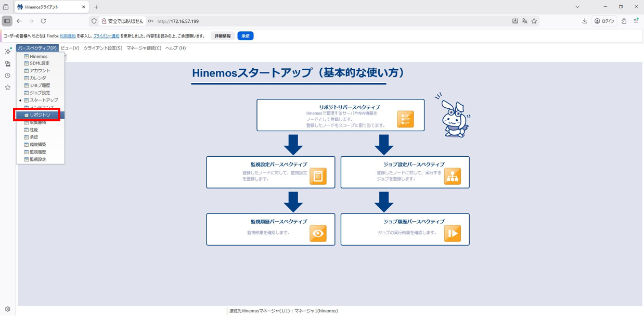Click the monitor history eye icon
The height and width of the screenshot is (316, 644).
pyautogui.click(x=318, y=233)
